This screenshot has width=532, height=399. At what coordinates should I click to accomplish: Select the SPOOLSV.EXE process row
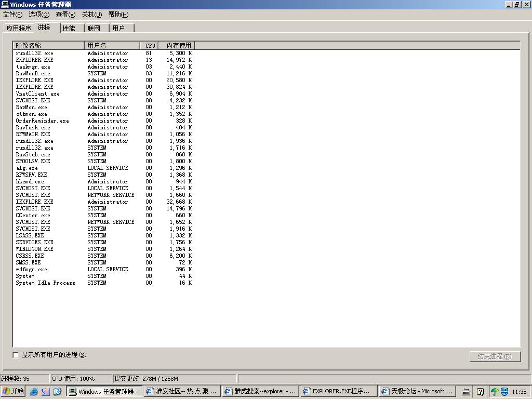[104, 161]
